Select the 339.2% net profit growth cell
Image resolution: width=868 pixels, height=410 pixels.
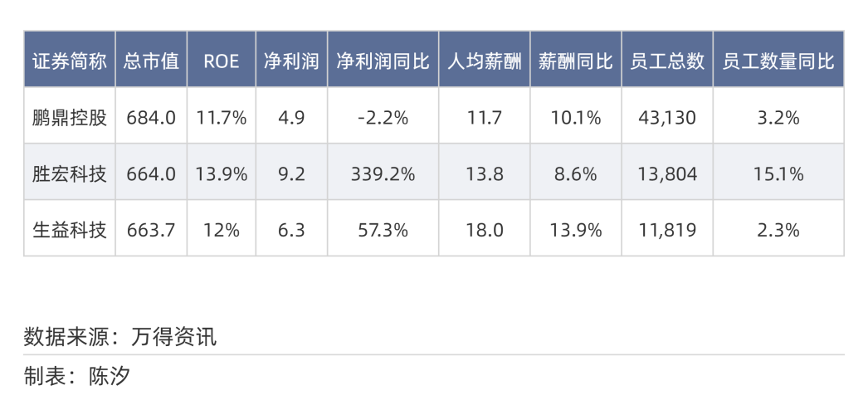(383, 174)
